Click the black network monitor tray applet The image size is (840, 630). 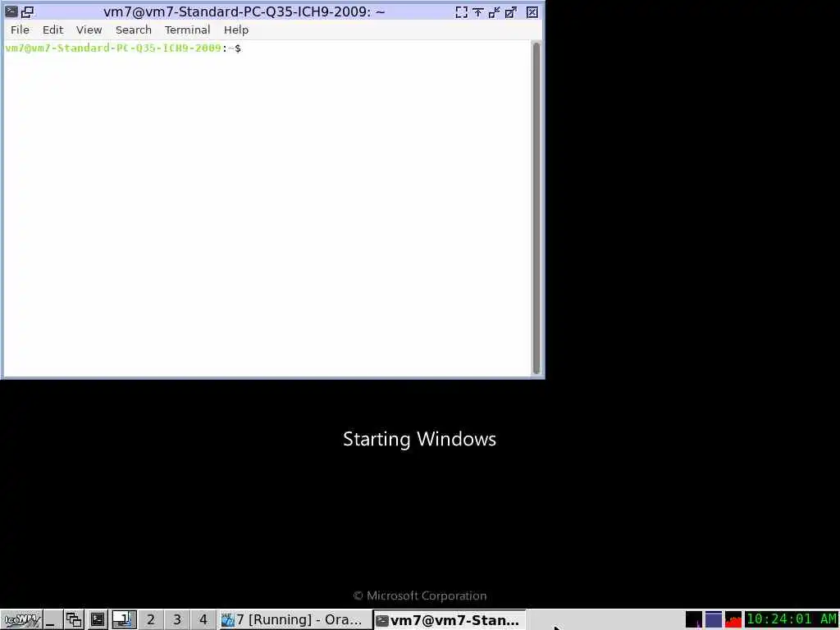[694, 620]
